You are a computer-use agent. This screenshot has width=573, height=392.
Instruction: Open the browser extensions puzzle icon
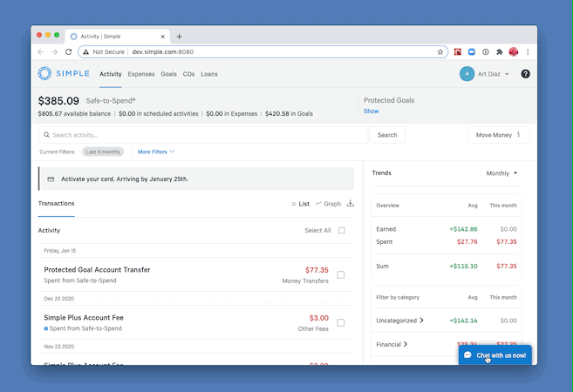coord(499,51)
